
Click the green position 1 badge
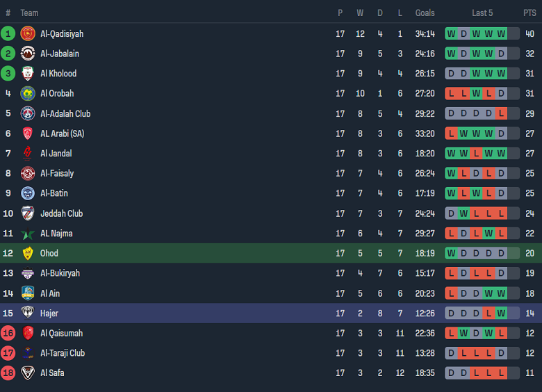coord(8,33)
